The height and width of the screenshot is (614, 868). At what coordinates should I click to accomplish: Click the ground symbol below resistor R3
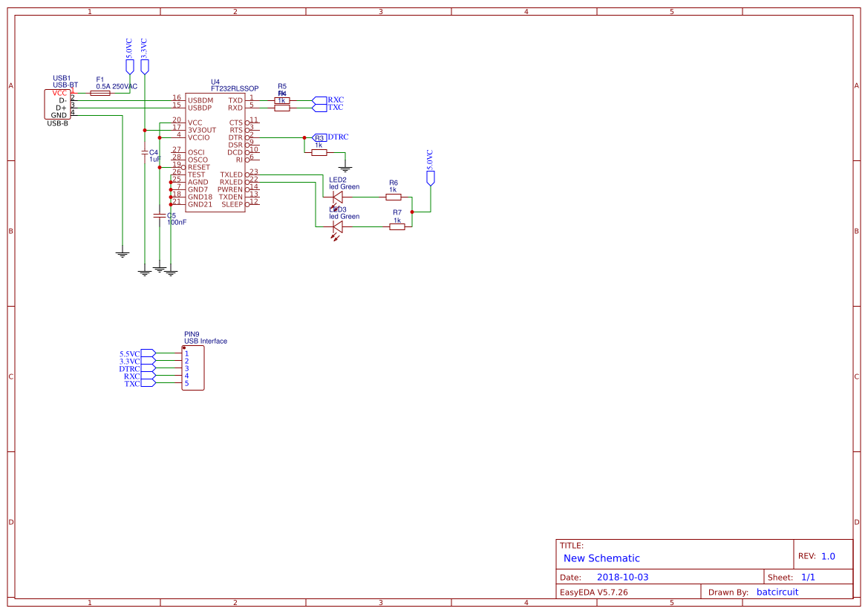[x=344, y=169]
